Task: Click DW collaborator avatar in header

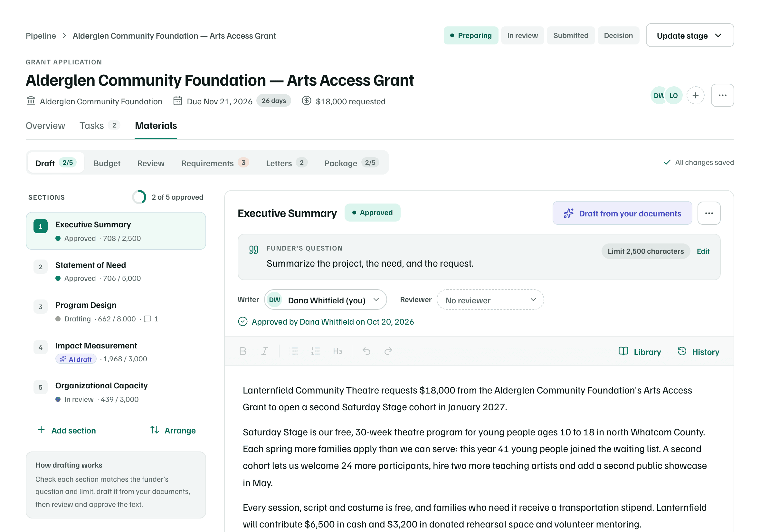Action: coord(658,95)
